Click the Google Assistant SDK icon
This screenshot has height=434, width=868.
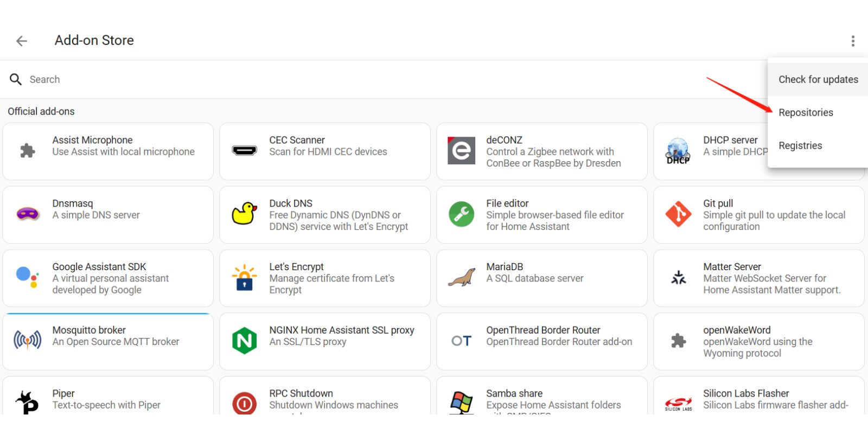coord(27,277)
